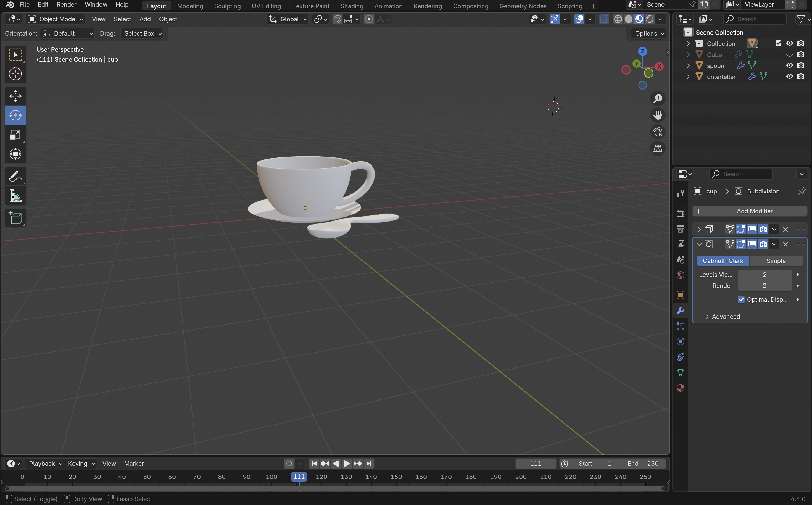
Task: Open the Material properties tab icon
Action: (680, 388)
